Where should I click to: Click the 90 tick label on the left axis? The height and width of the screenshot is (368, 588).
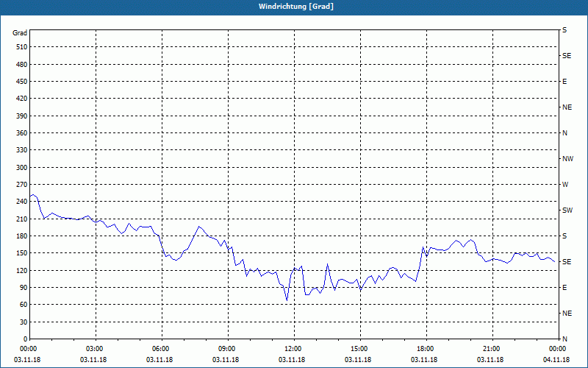pyautogui.click(x=24, y=288)
